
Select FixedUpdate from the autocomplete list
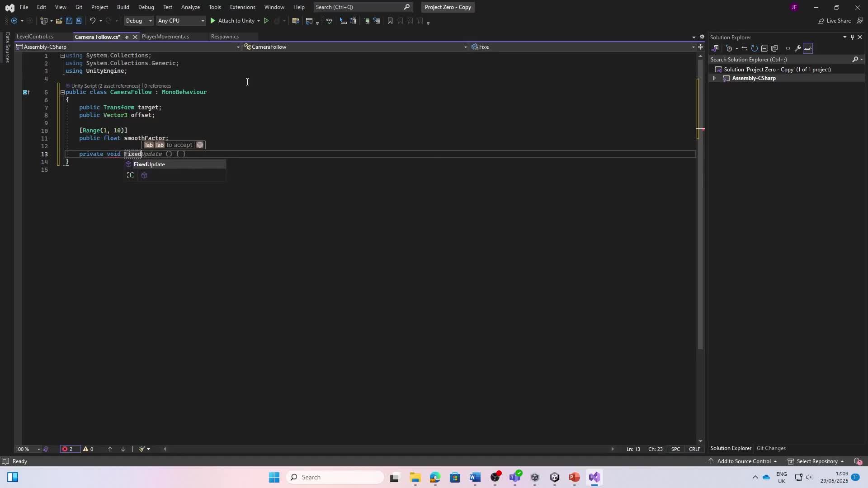149,164
